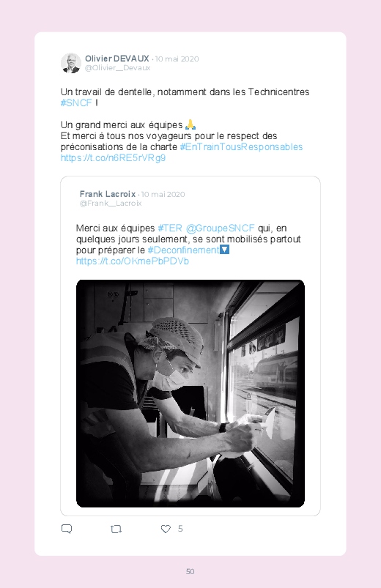381x588 pixels.
Task: Follow the t.co/n6RE5rVRg9 link
Action: click(113, 158)
